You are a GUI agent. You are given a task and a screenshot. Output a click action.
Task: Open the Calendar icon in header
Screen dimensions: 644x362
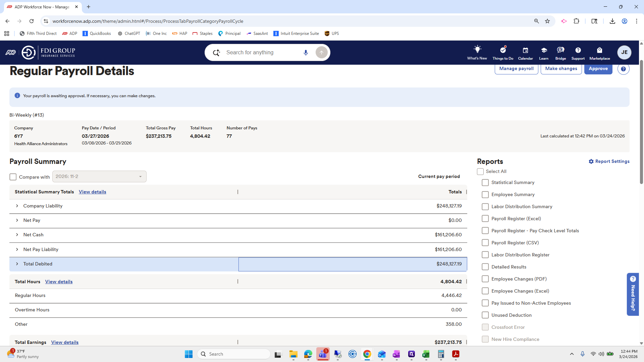pyautogui.click(x=525, y=50)
